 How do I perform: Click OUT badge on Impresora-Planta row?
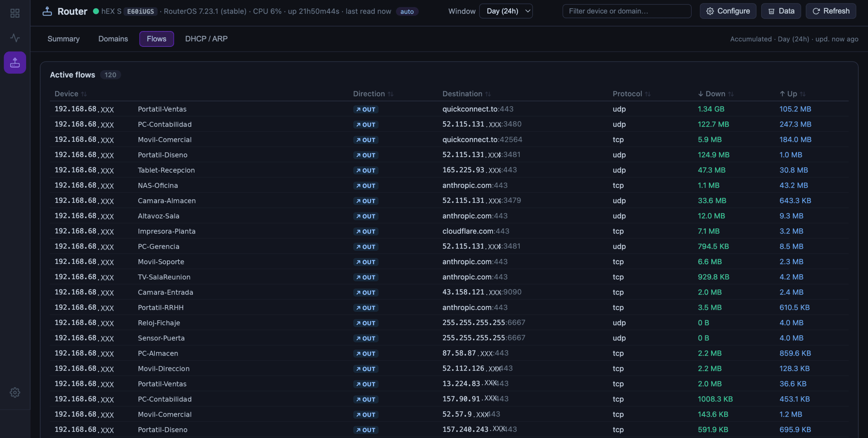pos(366,231)
